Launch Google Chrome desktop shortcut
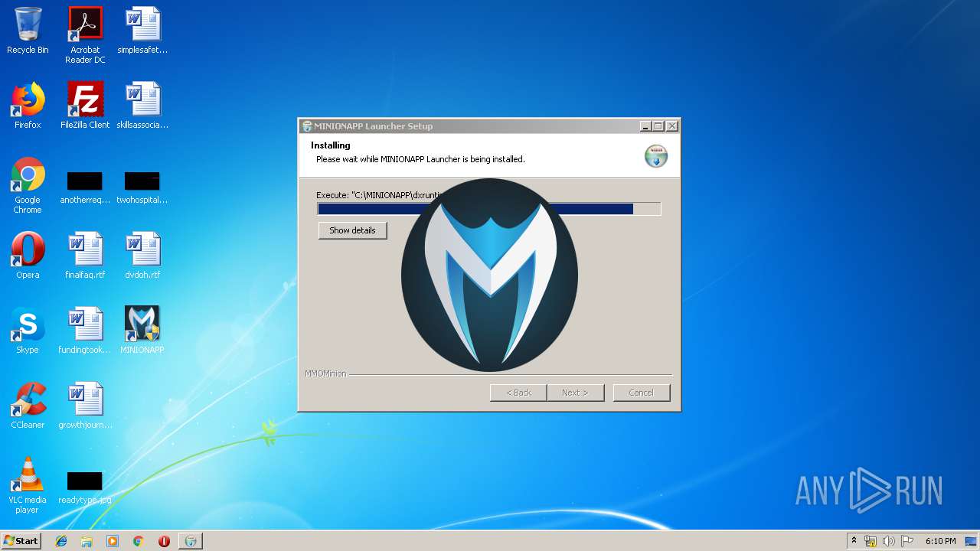 (28, 185)
